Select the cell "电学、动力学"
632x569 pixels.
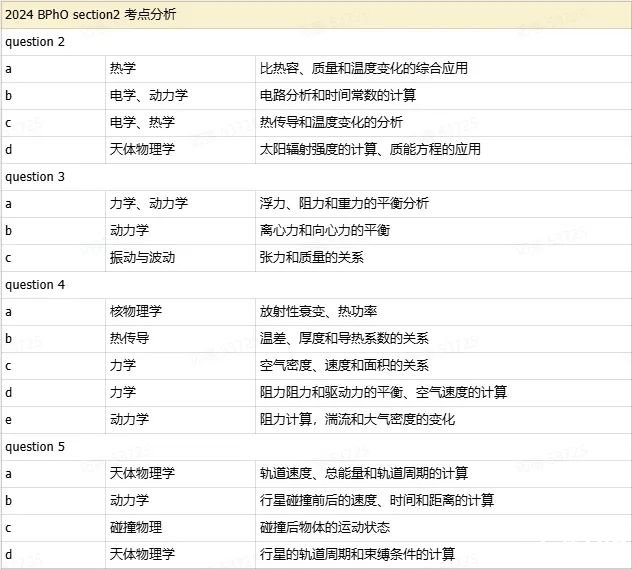(180, 96)
